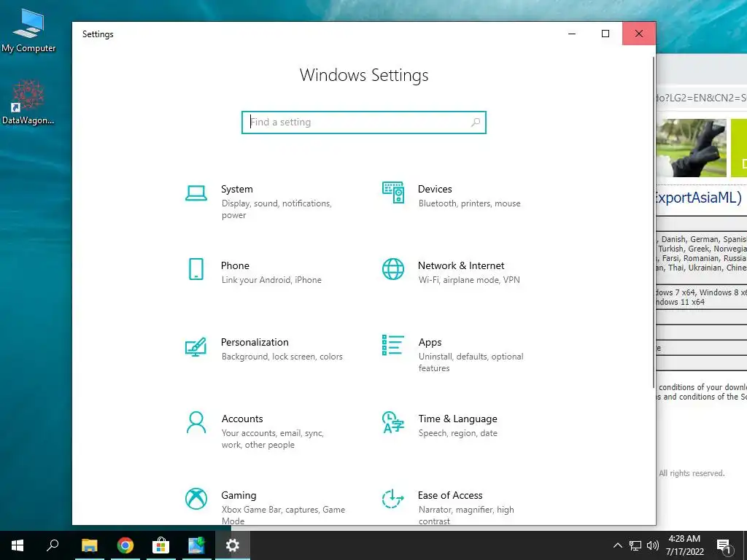Click 'Xbox Game Bar, captures, Game Mode' text
Image resolution: width=747 pixels, height=560 pixels.
pyautogui.click(x=283, y=516)
